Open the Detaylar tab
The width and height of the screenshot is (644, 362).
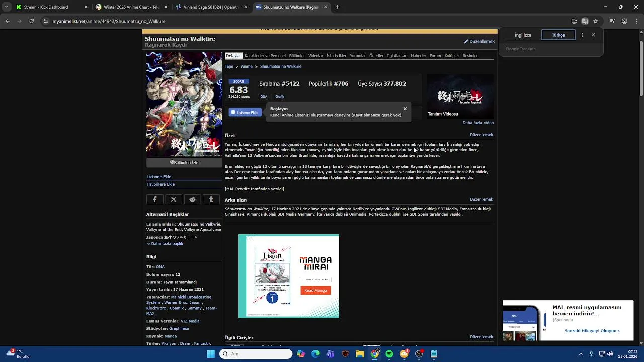[233, 56]
